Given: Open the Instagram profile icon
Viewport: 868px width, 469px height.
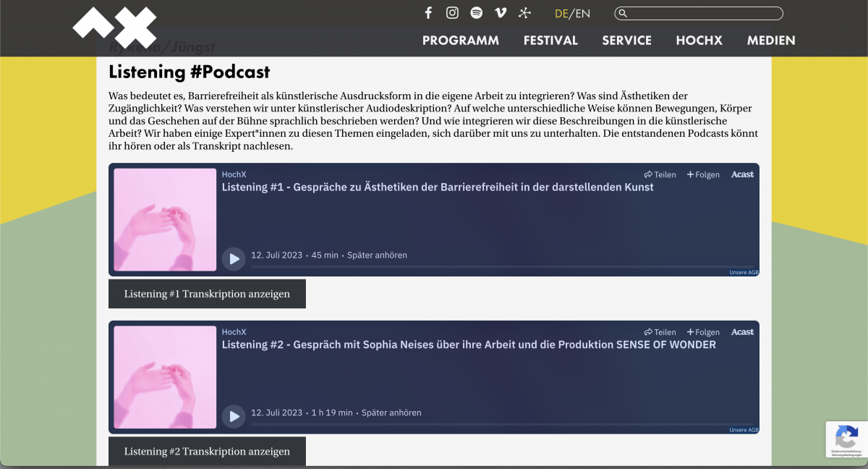Looking at the screenshot, I should coord(452,13).
